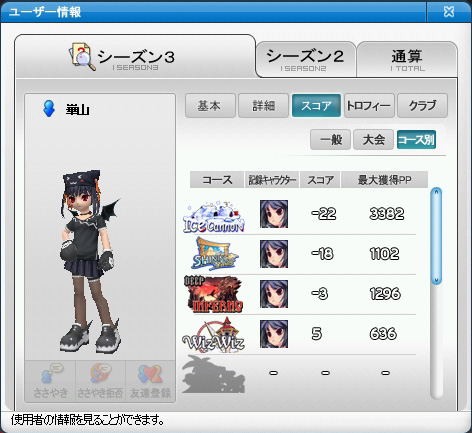
Task: Open the 詳細 details section
Action: (263, 106)
